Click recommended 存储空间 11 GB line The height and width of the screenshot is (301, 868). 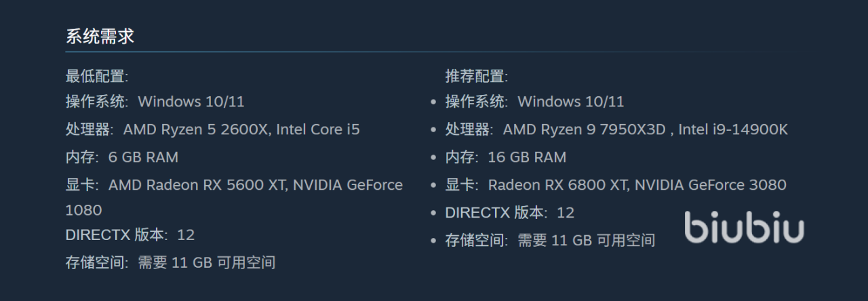550,240
